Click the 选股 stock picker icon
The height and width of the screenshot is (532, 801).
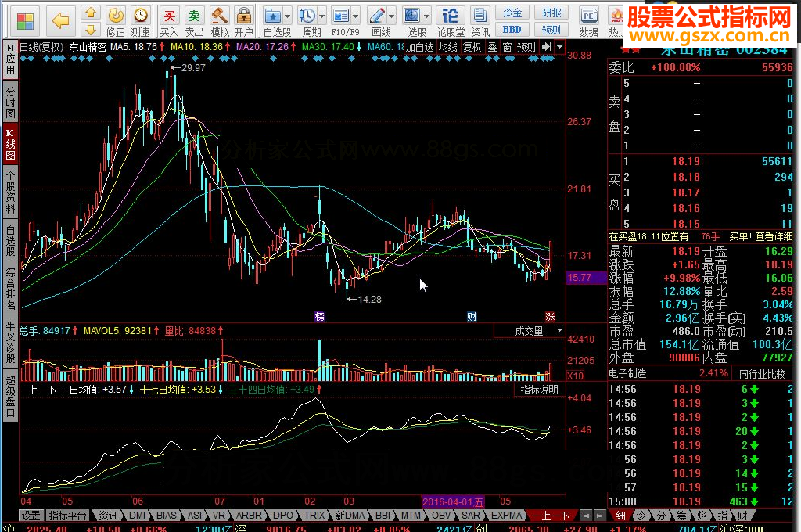pos(411,16)
